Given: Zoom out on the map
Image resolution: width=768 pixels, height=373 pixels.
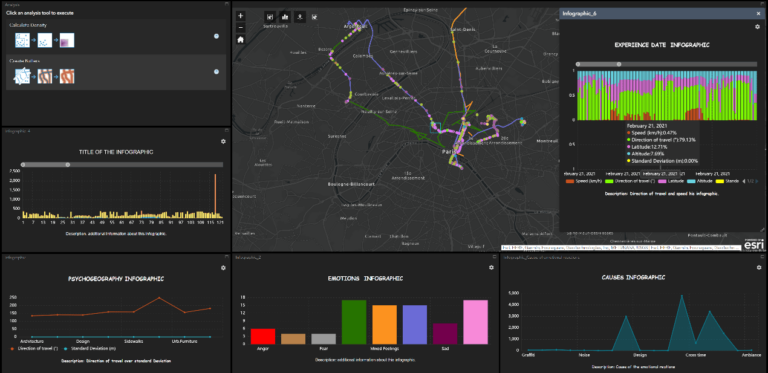Looking at the screenshot, I should 240,27.
